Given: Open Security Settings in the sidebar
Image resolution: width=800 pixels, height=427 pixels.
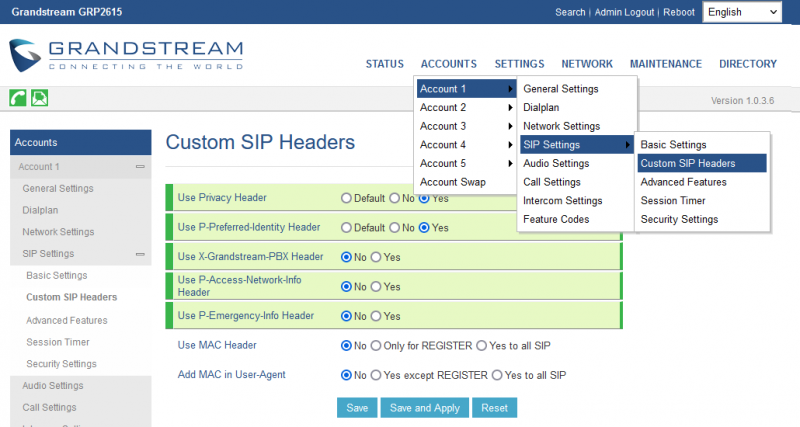Looking at the screenshot, I should (x=61, y=364).
